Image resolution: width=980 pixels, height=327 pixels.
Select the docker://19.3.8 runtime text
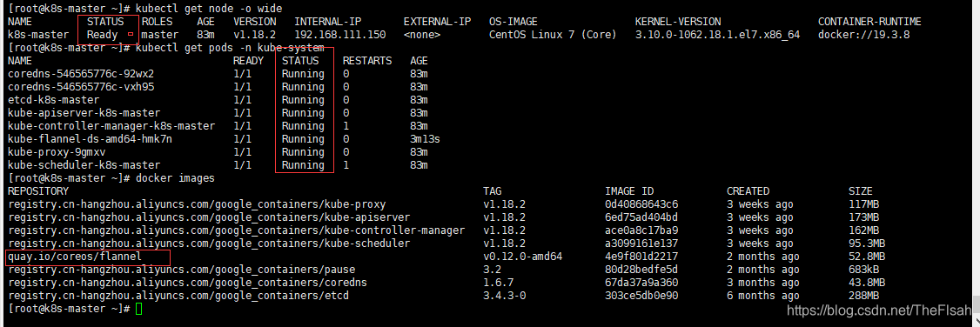point(863,35)
